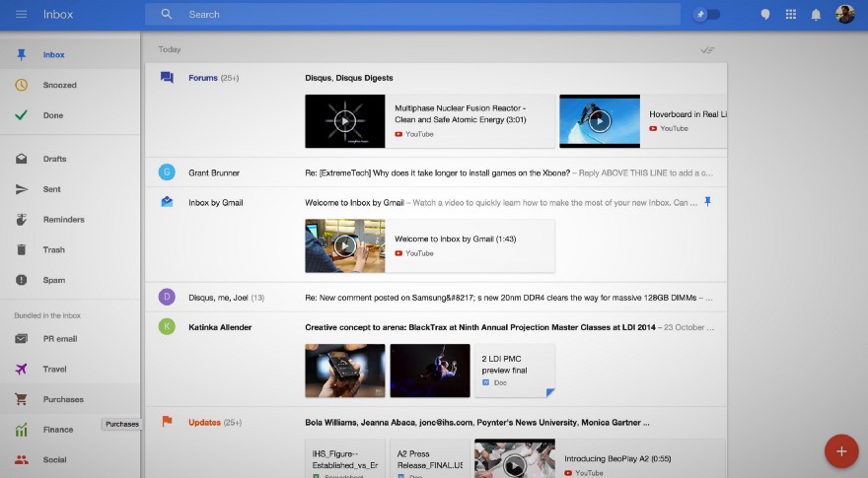
Task: Click the Trash bin icon
Action: click(x=21, y=249)
